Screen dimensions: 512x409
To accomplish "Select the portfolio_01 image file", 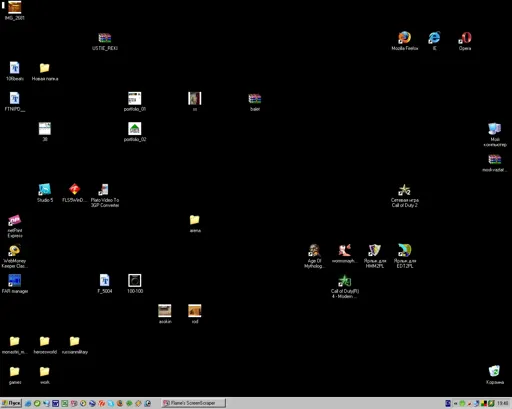I will (x=135, y=98).
